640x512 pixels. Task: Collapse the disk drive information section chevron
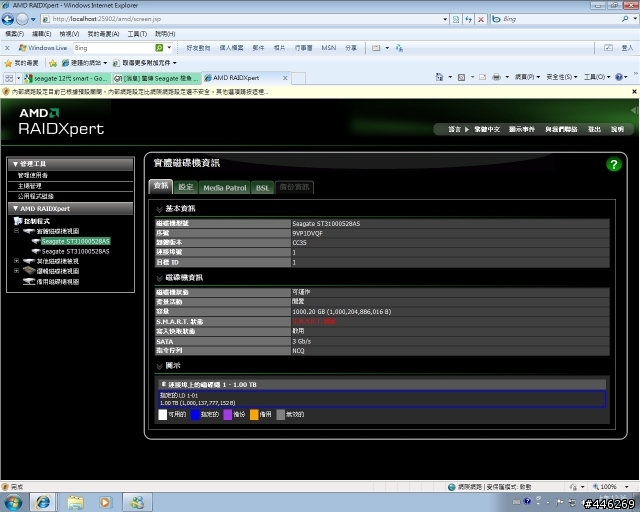click(159, 278)
